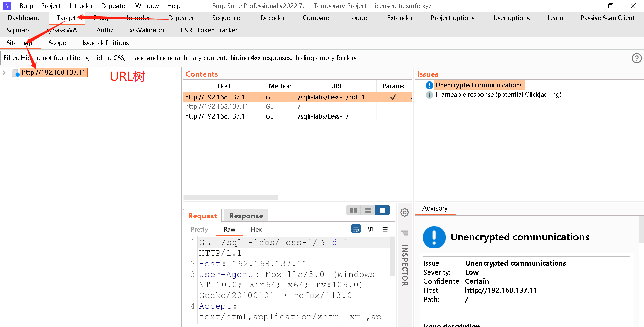
Task: Click the site map filter bar
Action: point(314,58)
